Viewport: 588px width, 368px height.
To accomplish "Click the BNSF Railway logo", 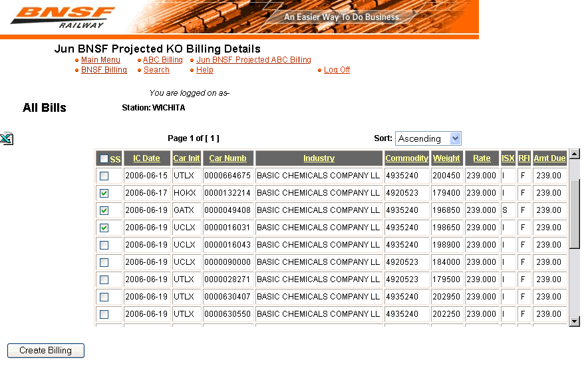I will (x=63, y=17).
